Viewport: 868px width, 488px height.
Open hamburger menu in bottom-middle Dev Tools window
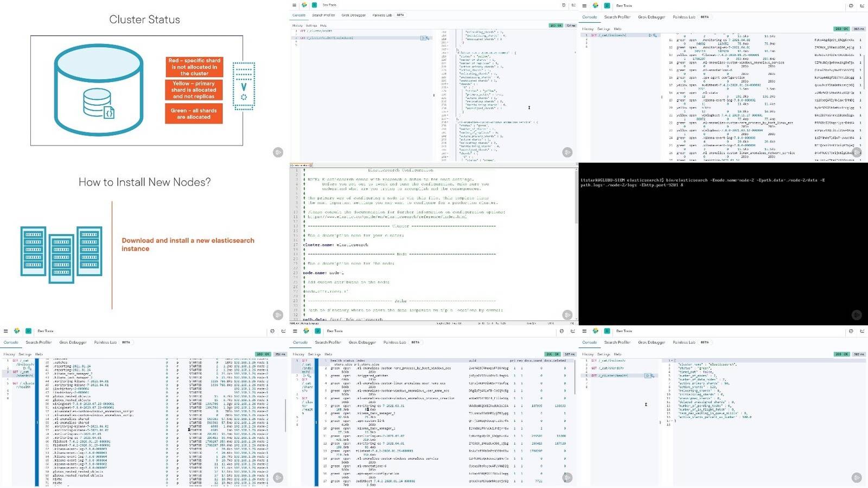(295, 331)
